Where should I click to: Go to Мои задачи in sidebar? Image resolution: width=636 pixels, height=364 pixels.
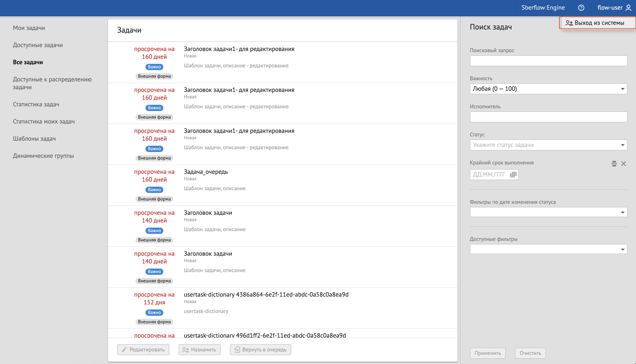pyautogui.click(x=29, y=28)
